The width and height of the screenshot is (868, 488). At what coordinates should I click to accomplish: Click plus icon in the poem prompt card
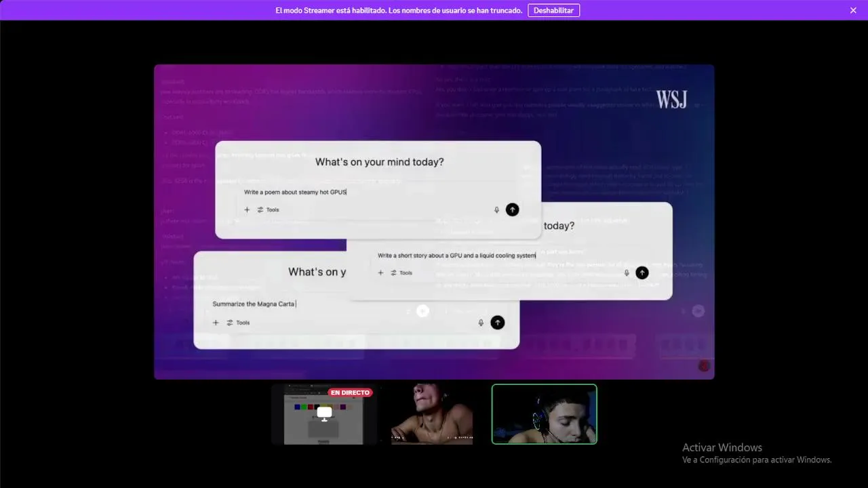point(247,210)
